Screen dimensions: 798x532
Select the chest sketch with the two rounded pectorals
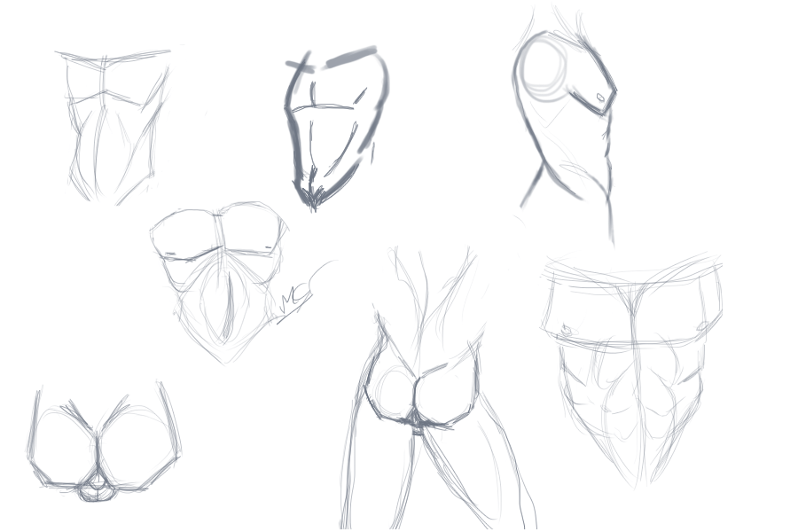(x=219, y=283)
